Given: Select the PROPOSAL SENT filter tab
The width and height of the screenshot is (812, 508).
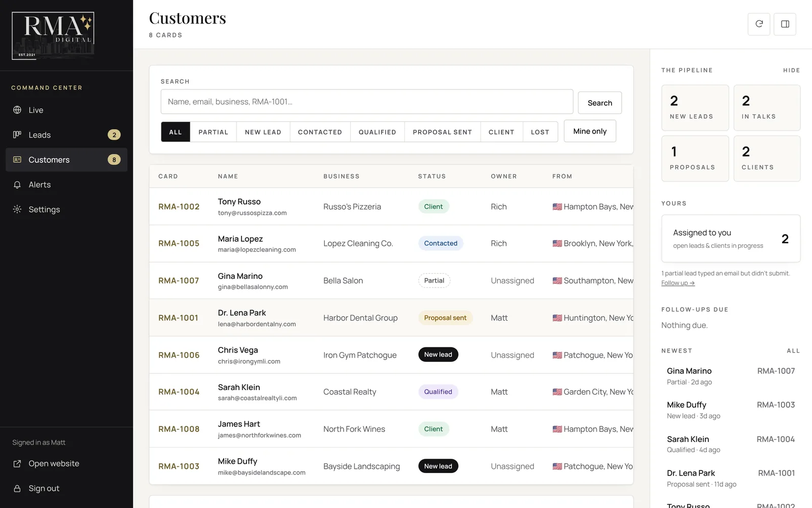Looking at the screenshot, I should (x=443, y=132).
